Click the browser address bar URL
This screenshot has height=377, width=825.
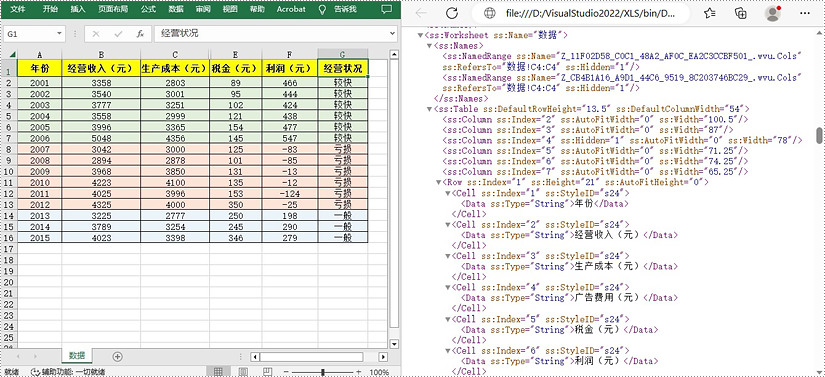[x=589, y=13]
